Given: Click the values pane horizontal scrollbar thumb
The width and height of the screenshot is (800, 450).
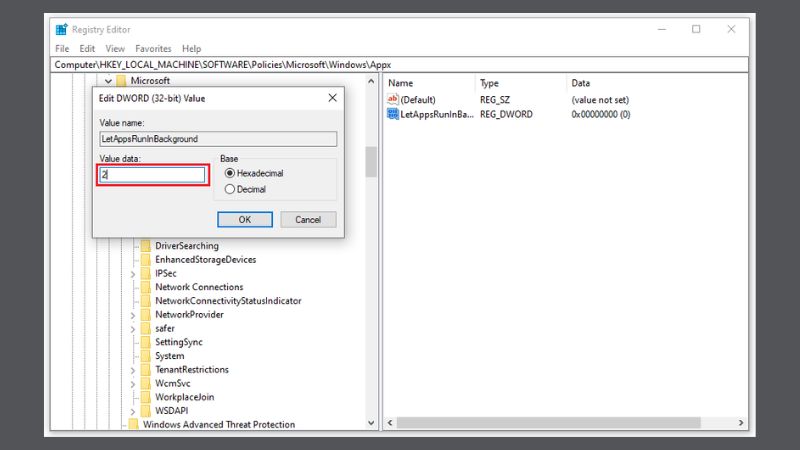Looking at the screenshot, I should coord(548,423).
